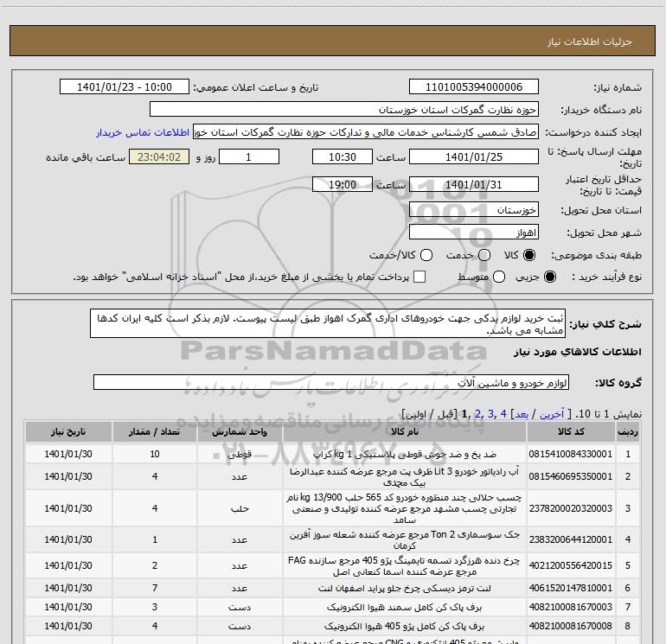
Task: Click the price validity date 1401/01/31 field
Action: [x=474, y=184]
